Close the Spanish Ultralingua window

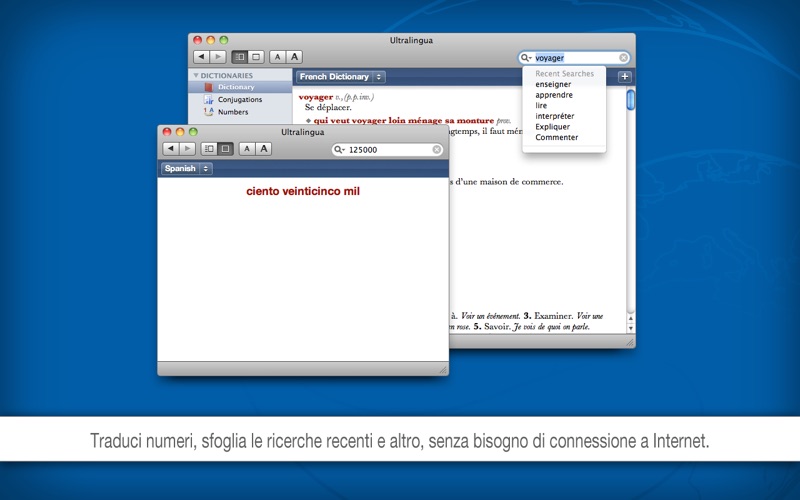[x=166, y=132]
